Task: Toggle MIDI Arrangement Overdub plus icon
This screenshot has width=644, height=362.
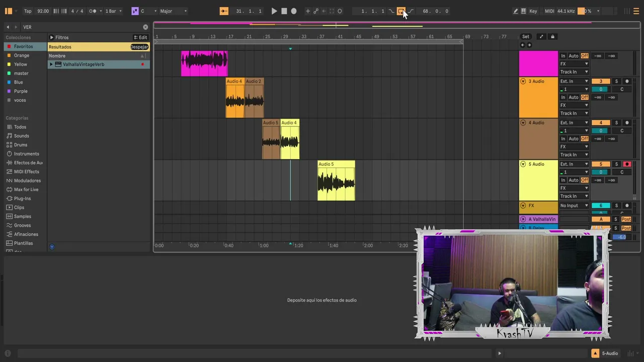Action: 308,11
